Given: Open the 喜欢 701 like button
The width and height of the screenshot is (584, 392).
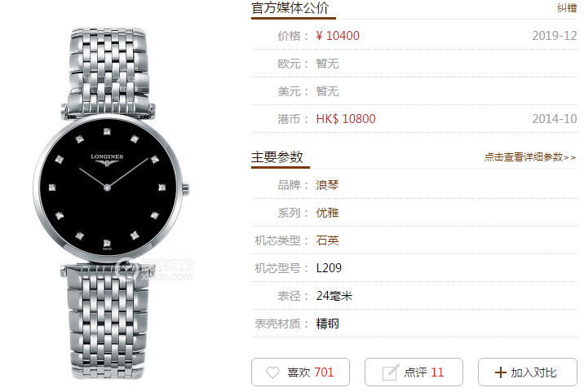Looking at the screenshot, I should point(300,372).
